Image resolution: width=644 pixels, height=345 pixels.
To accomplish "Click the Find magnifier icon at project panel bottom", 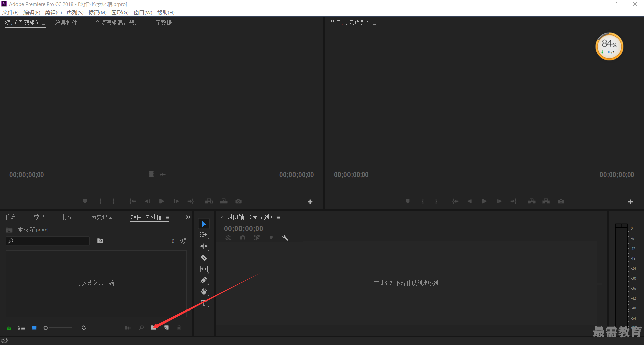I will 141,328.
